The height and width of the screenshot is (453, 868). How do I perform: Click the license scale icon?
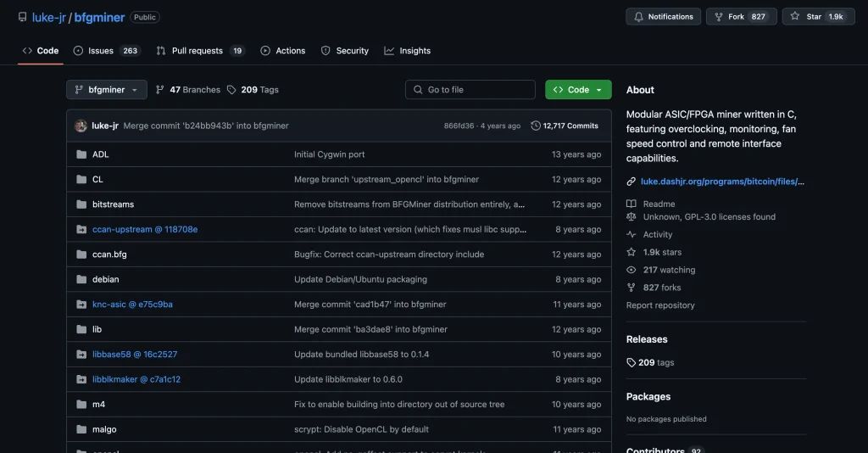click(631, 216)
